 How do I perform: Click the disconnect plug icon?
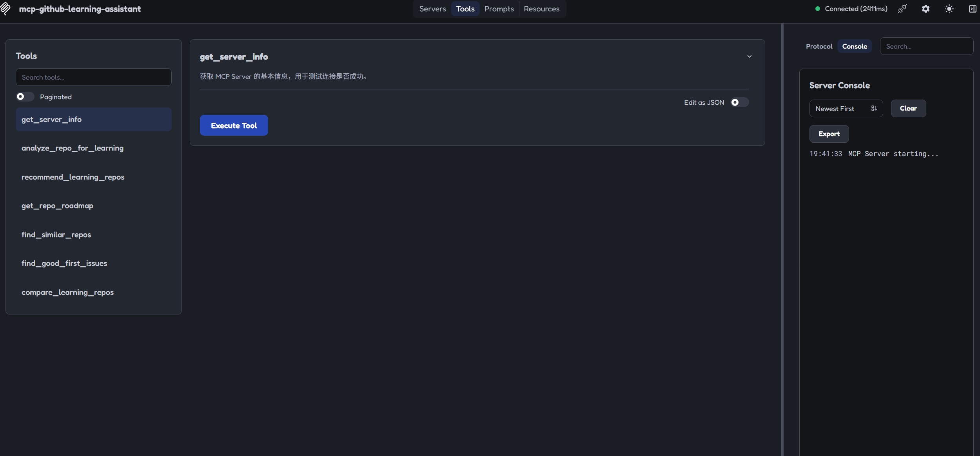coord(902,9)
